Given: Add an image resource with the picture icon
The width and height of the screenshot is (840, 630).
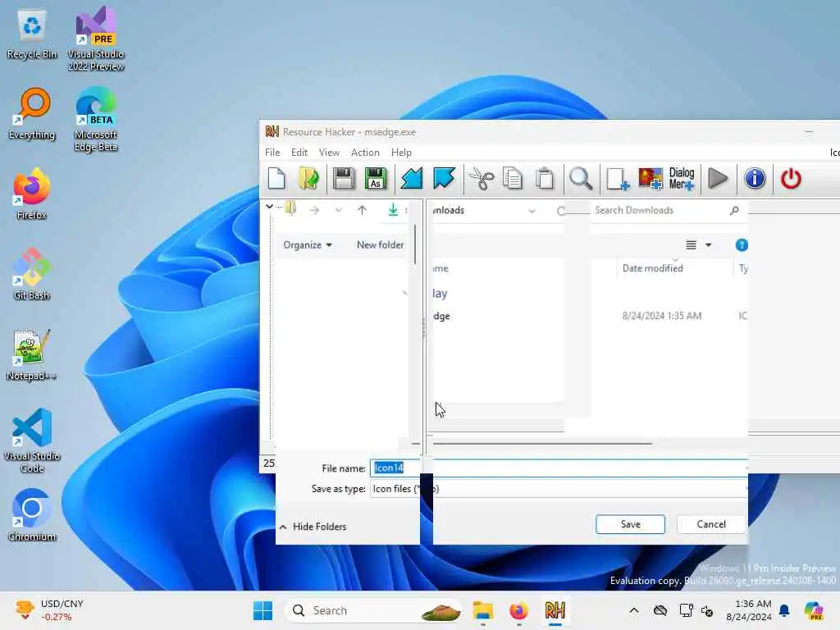Looking at the screenshot, I should pos(651,178).
